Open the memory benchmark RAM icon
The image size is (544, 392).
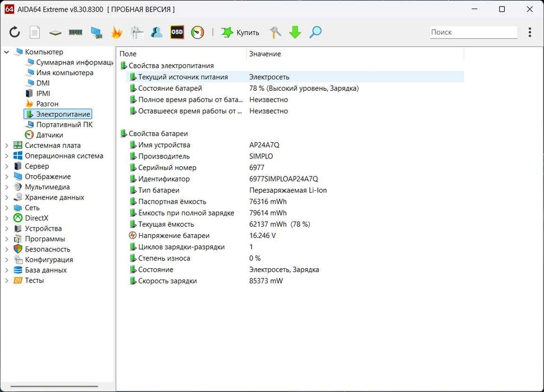[76, 32]
